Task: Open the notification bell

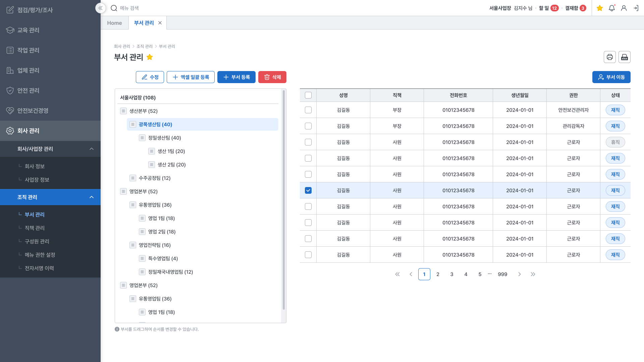Action: coord(611,8)
